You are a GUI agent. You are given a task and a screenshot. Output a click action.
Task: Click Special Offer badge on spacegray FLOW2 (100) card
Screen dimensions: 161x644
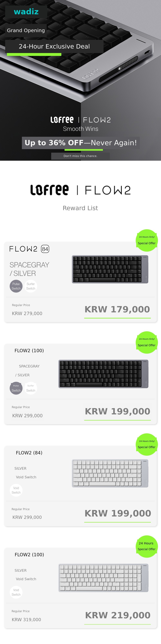coord(147,343)
